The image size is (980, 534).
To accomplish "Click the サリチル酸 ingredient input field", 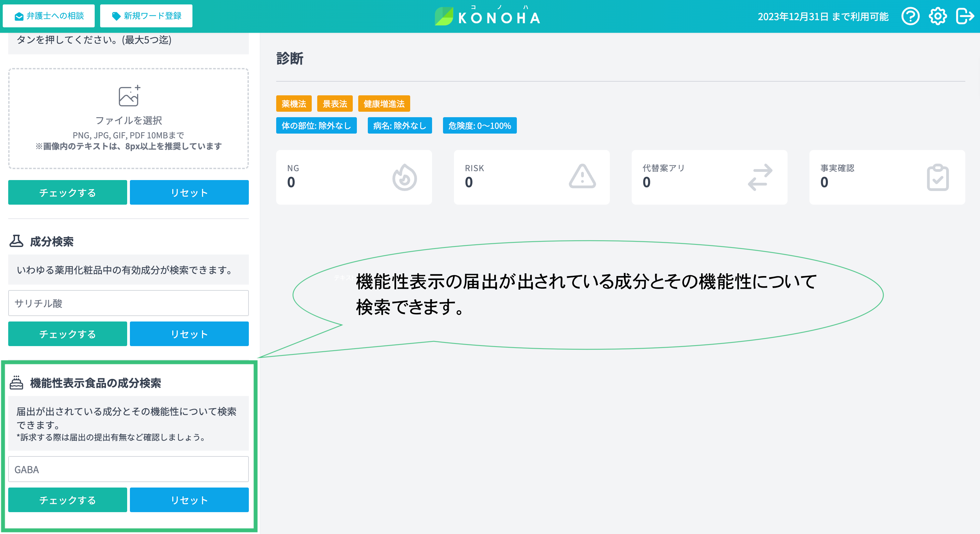I will coord(128,303).
